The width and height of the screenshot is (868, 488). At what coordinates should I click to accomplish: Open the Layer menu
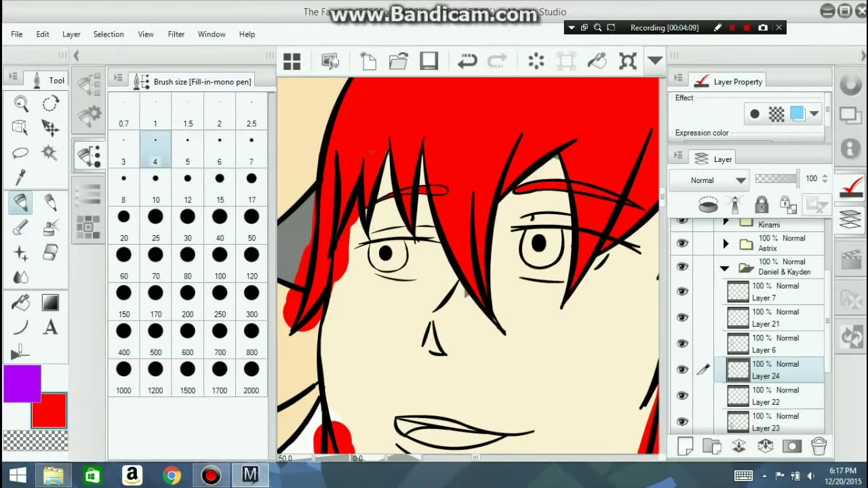[71, 34]
